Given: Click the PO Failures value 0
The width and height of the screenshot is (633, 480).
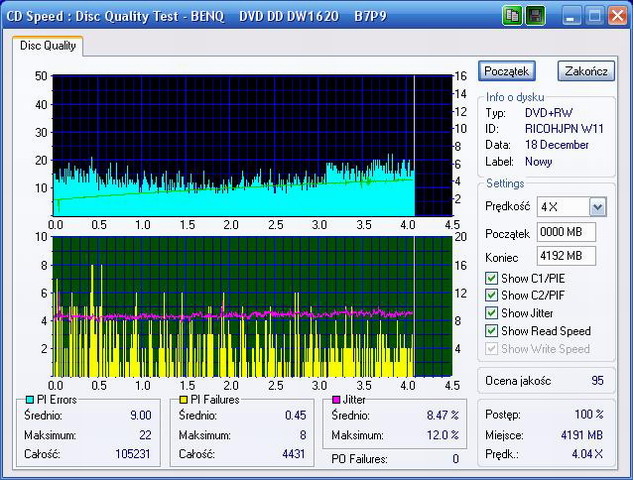Looking at the screenshot, I should [455, 459].
